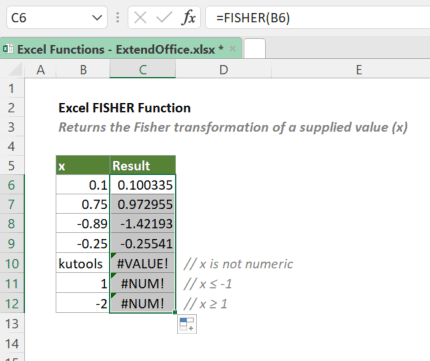
Task: Open the blank new tab beside workbook
Action: (x=255, y=49)
